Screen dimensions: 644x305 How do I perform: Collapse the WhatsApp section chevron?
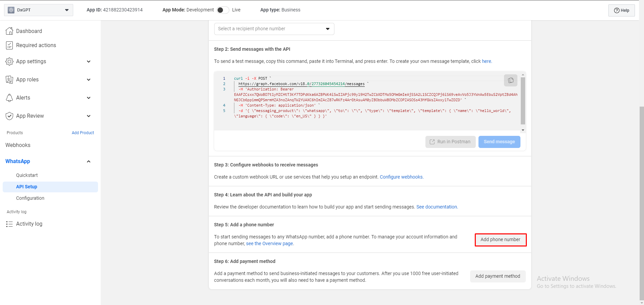(89, 161)
